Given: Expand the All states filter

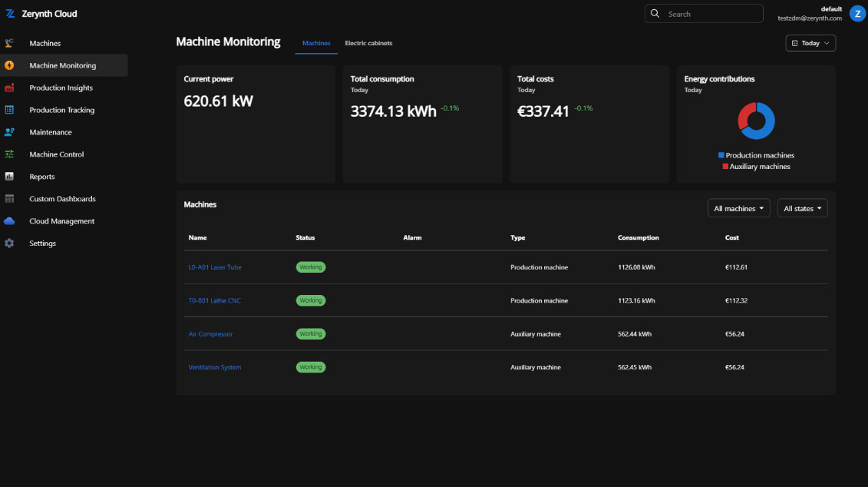Looking at the screenshot, I should [x=803, y=208].
